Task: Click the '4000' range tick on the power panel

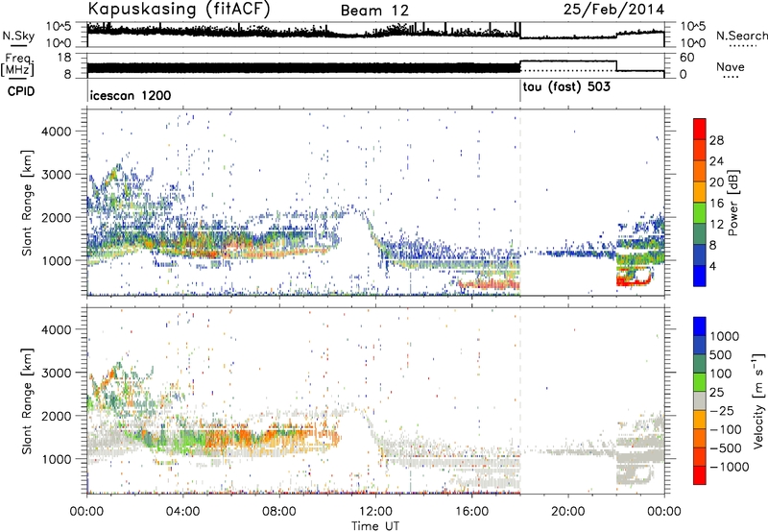Action: (x=56, y=132)
